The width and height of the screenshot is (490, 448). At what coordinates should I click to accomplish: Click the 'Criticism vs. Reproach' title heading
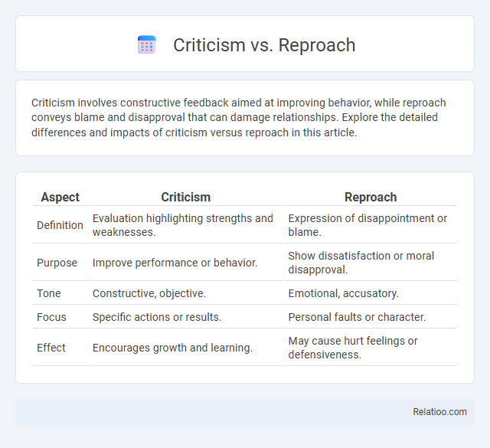264,45
